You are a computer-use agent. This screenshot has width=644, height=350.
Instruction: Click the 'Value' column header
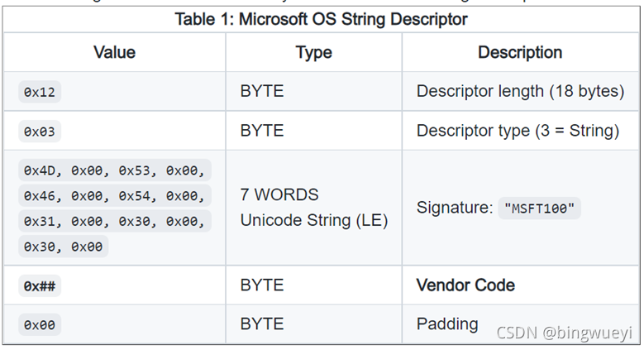tap(114, 52)
